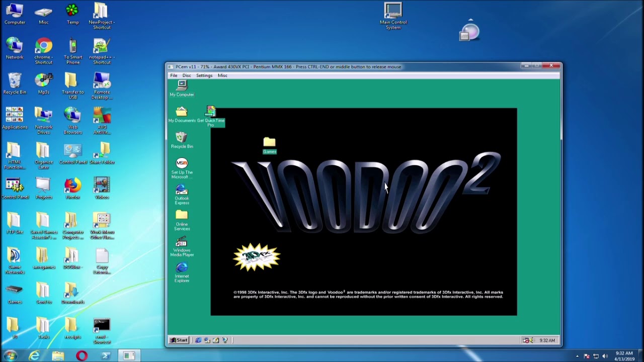
Task: Select the Projects desktop icon
Action: coord(44,189)
